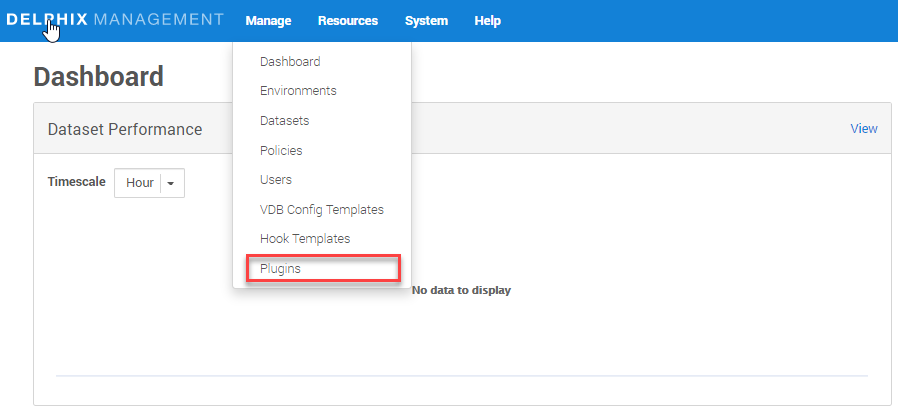Select the Policies menu entry
Image resolution: width=898 pixels, height=410 pixels.
click(x=281, y=151)
